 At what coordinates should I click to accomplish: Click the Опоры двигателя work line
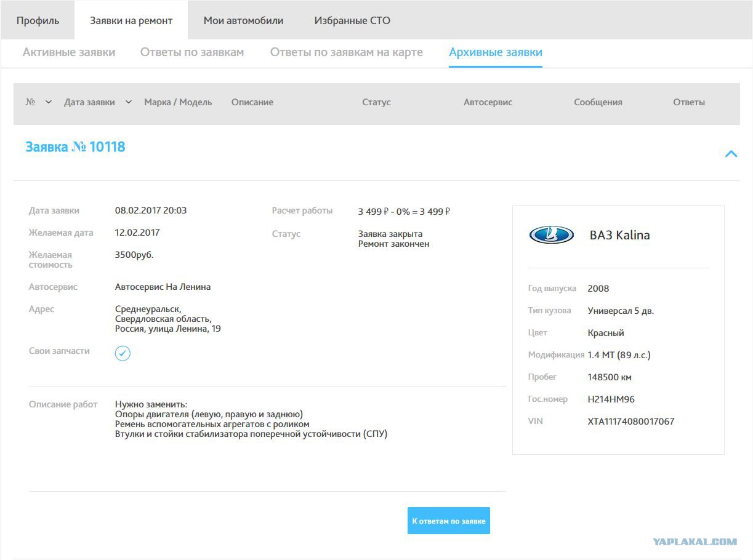pos(209,414)
